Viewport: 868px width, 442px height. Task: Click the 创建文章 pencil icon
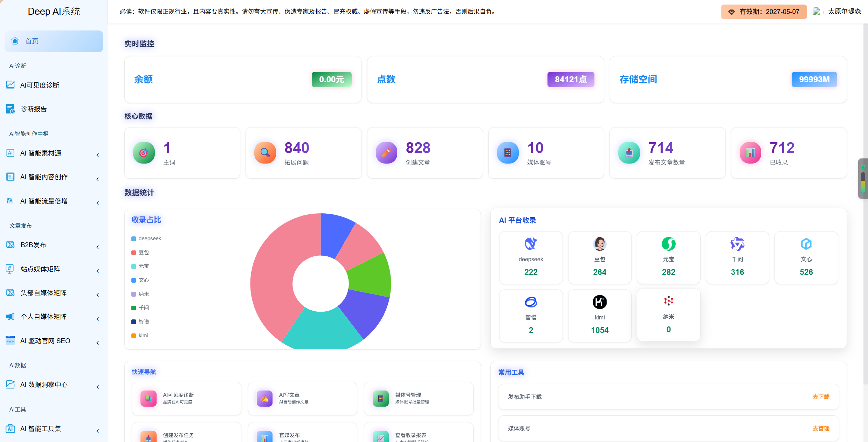click(386, 153)
